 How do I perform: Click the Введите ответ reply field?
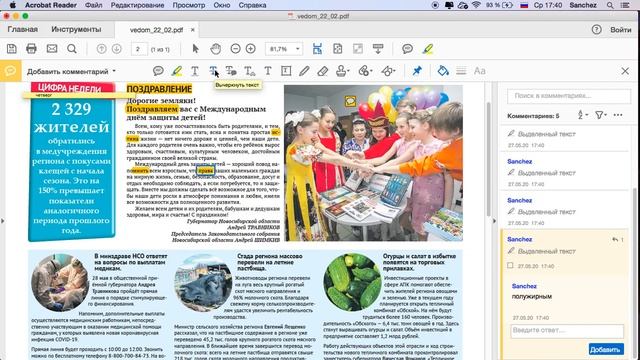tap(567, 330)
